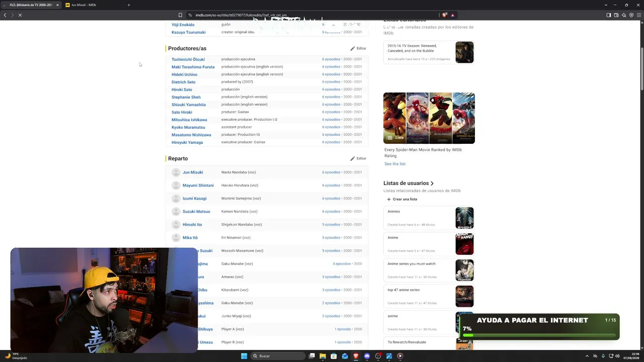Open site settings icon beside the URL
This screenshot has width=644, height=362.
(190, 15)
